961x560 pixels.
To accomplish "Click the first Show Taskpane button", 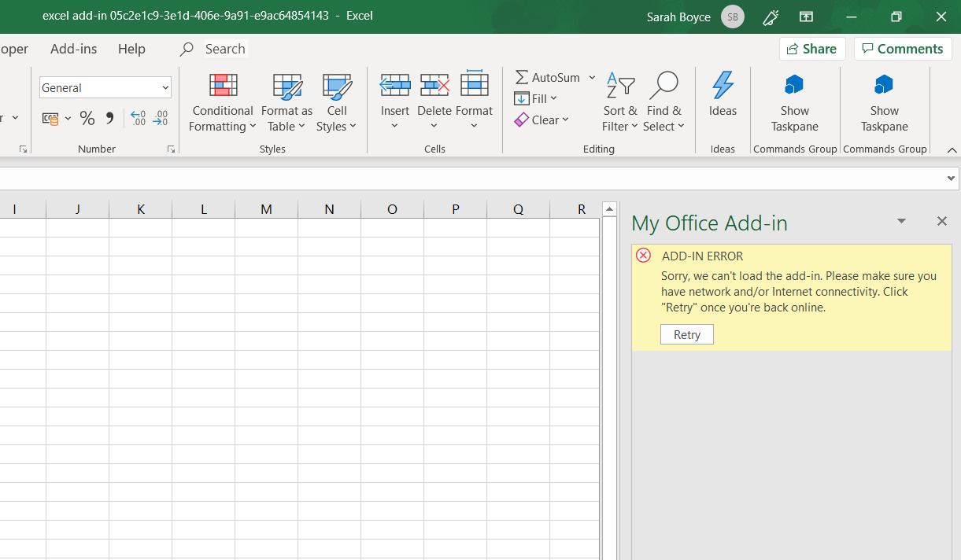I will (795, 103).
